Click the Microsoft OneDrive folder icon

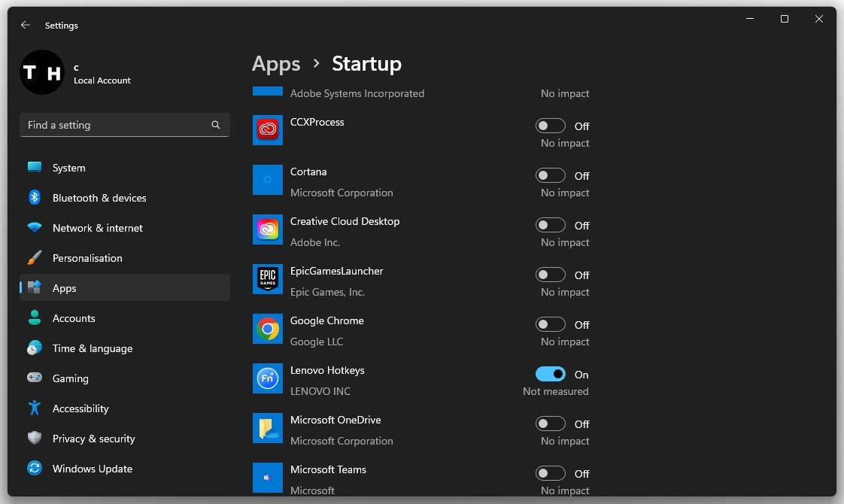(x=268, y=429)
